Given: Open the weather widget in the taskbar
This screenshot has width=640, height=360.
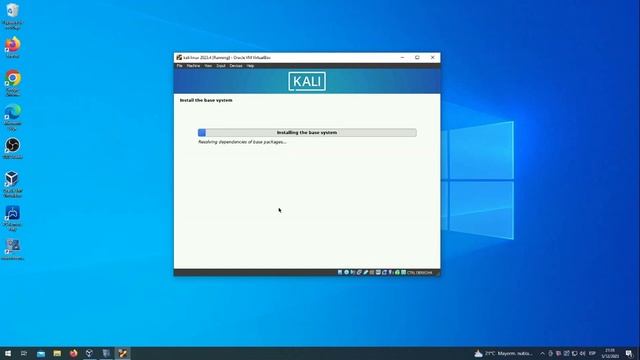Looking at the screenshot, I should (503, 353).
